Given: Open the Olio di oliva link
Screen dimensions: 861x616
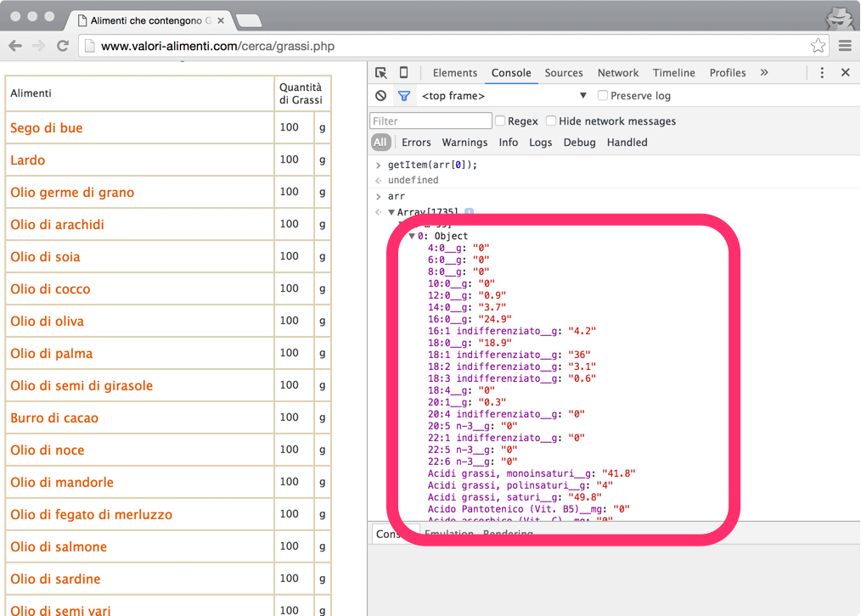Looking at the screenshot, I should pos(48,322).
